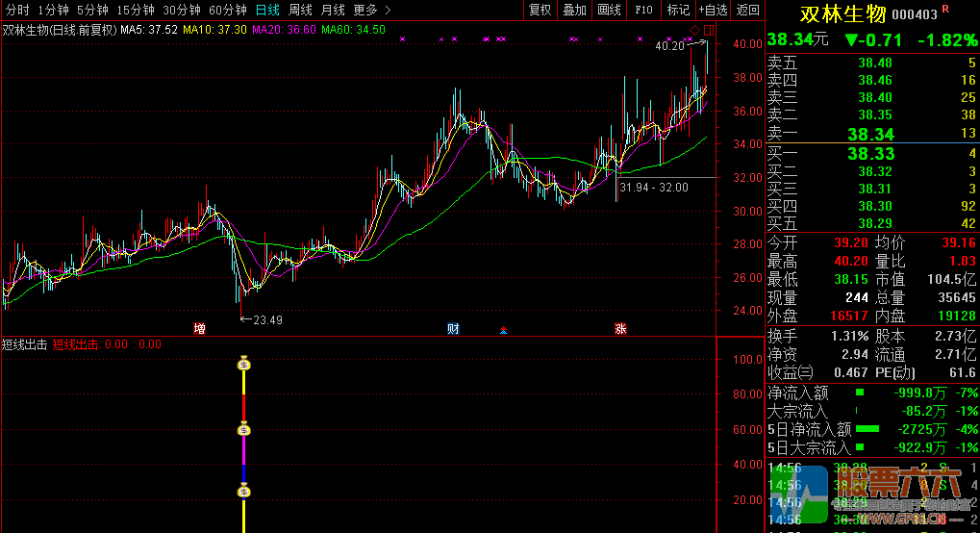Toggle the 叠加 overlay option
This screenshot has width=980, height=533.
[574, 10]
